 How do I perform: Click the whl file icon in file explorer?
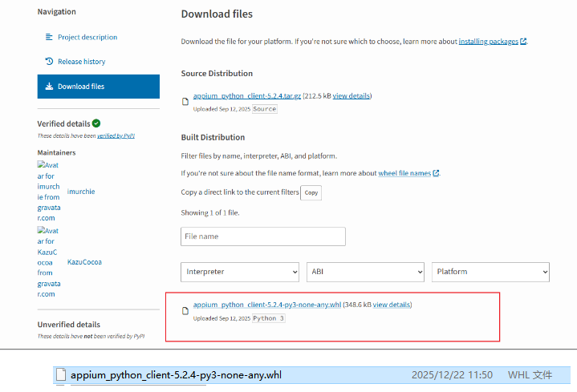(61, 374)
